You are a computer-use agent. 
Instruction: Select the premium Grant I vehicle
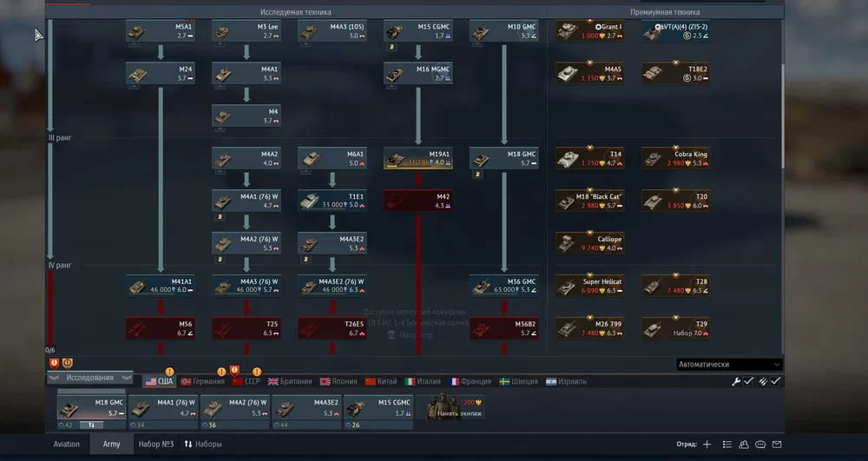pos(590,31)
